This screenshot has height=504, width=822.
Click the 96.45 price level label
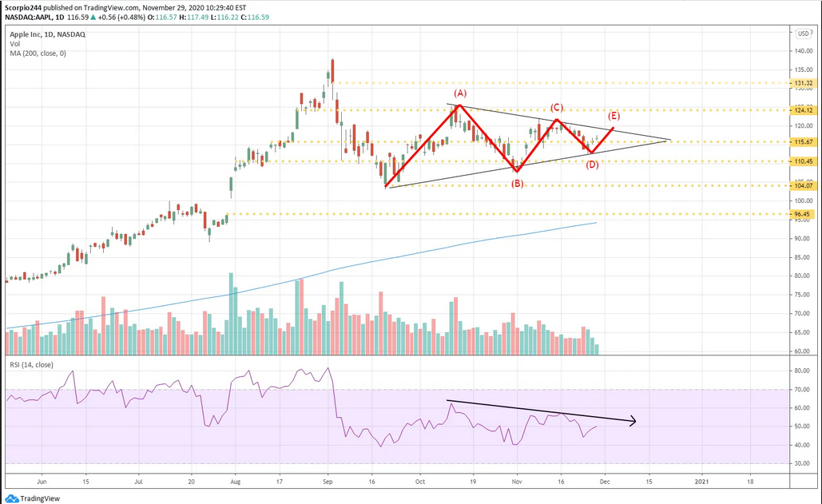pos(803,214)
